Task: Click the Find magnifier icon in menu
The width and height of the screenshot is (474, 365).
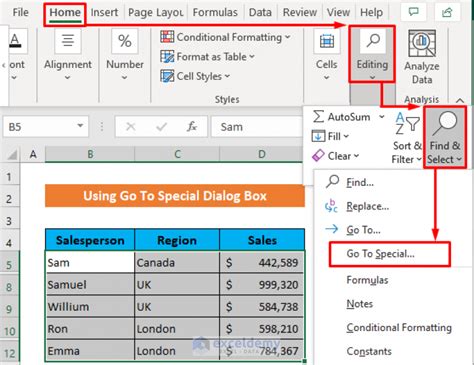Action: (332, 182)
